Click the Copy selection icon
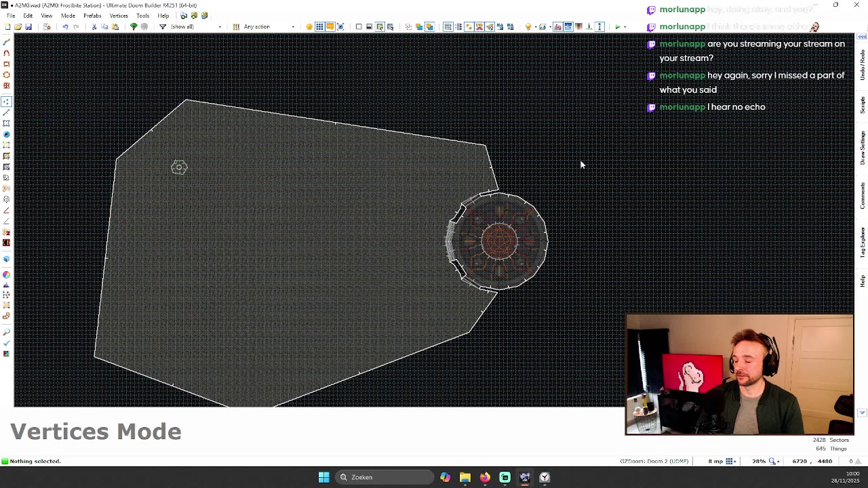The height and width of the screenshot is (488, 868). [104, 26]
